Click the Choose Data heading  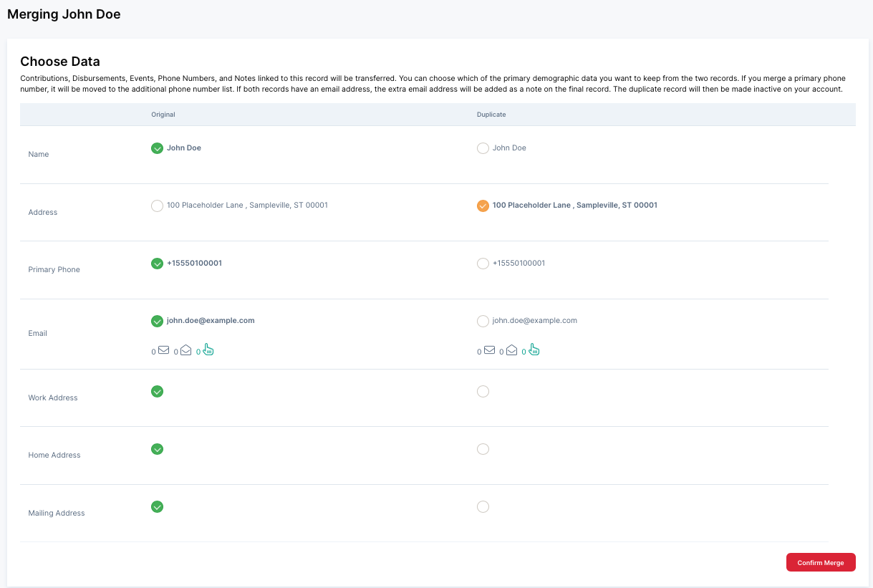point(60,62)
